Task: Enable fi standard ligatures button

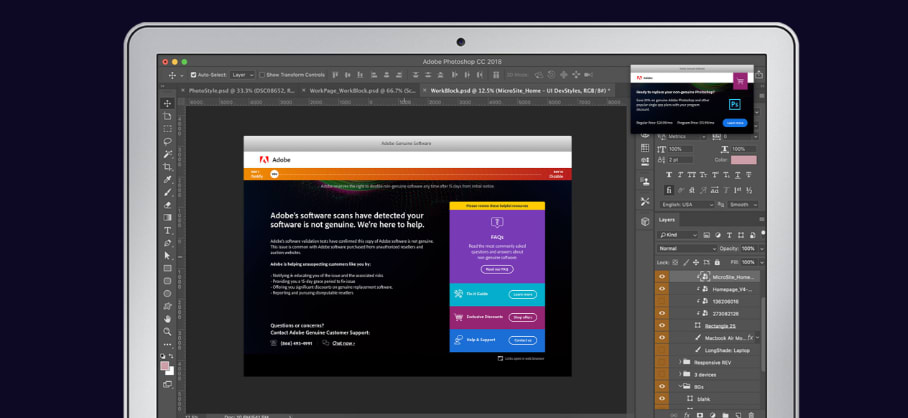Action: pyautogui.click(x=669, y=190)
